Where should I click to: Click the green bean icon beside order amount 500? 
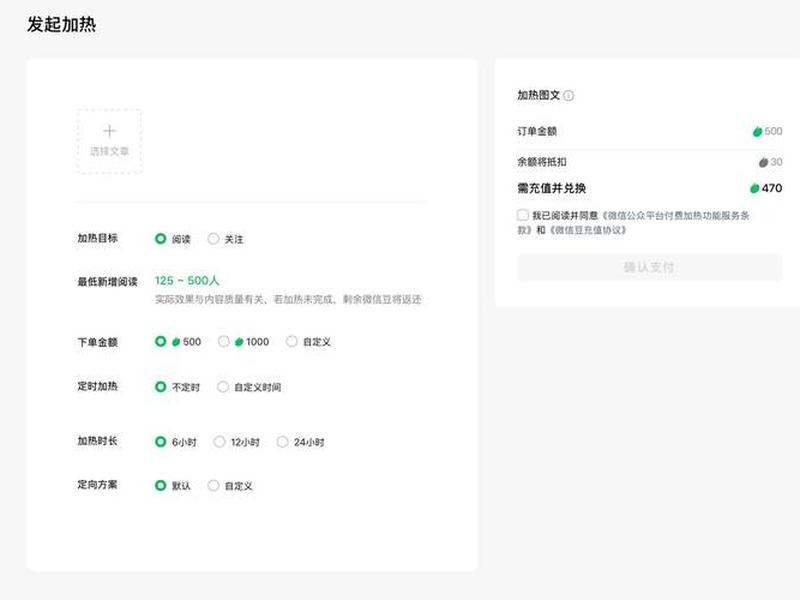coord(757,132)
